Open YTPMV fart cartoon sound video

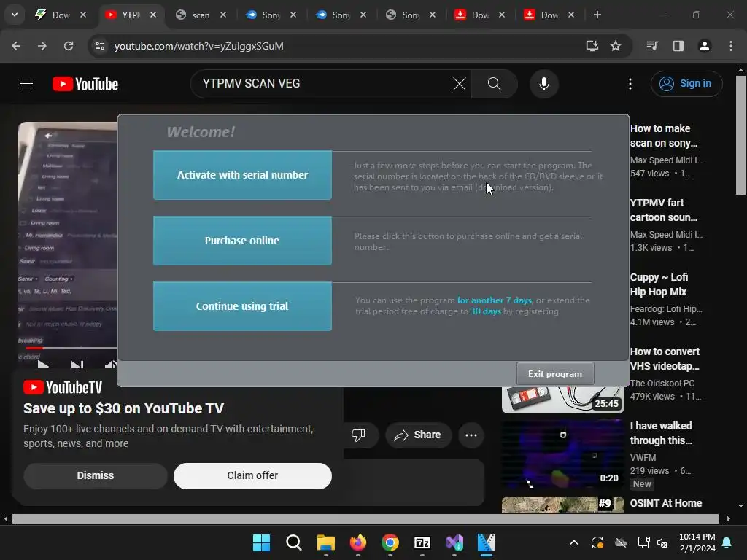[x=663, y=210]
